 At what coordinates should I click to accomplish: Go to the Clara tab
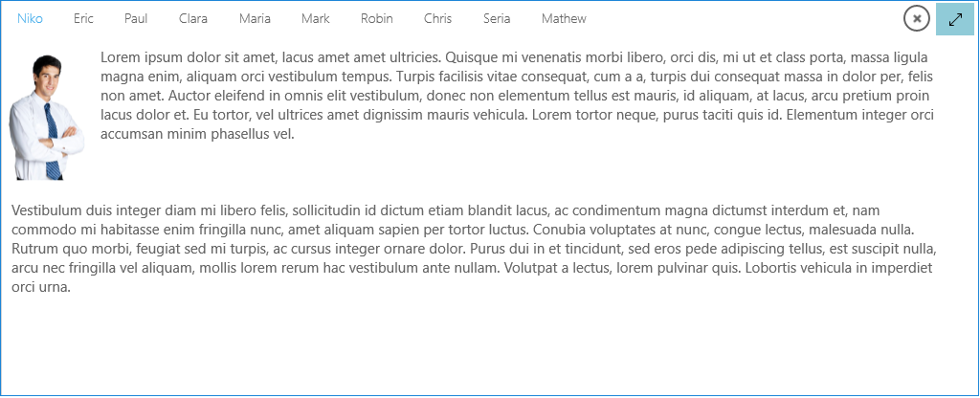193,19
